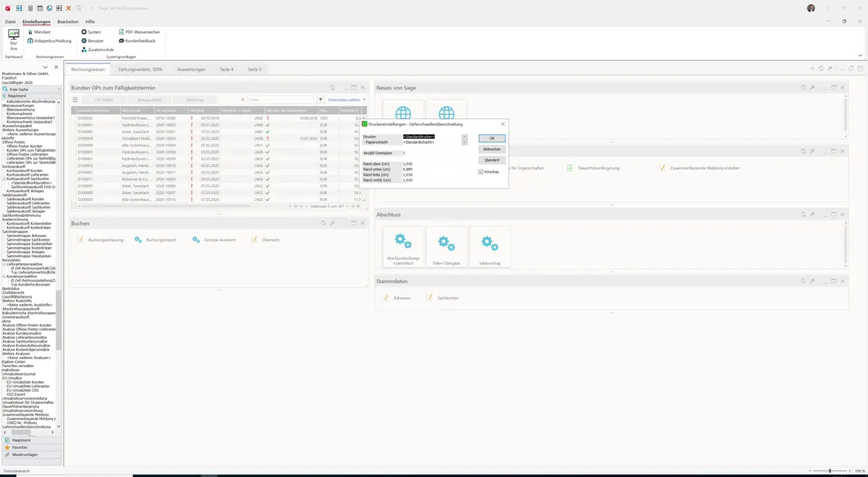This screenshot has height=477, width=868.
Task: Toggle the Dashboard Ein/Aus button
Action: [x=13, y=40]
